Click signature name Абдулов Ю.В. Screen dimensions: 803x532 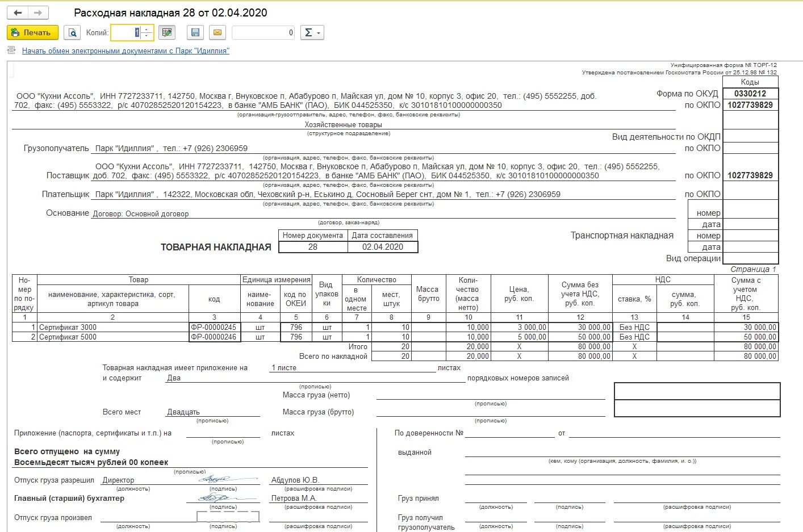pyautogui.click(x=295, y=480)
